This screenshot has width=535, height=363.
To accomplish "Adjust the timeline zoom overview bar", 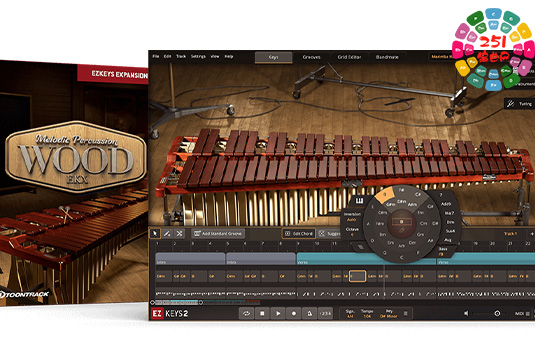I will [x=205, y=302].
